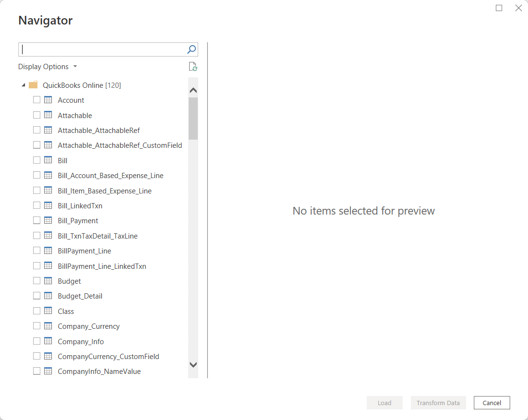The width and height of the screenshot is (528, 420).
Task: Click into the navigator search field
Action: tap(103, 49)
